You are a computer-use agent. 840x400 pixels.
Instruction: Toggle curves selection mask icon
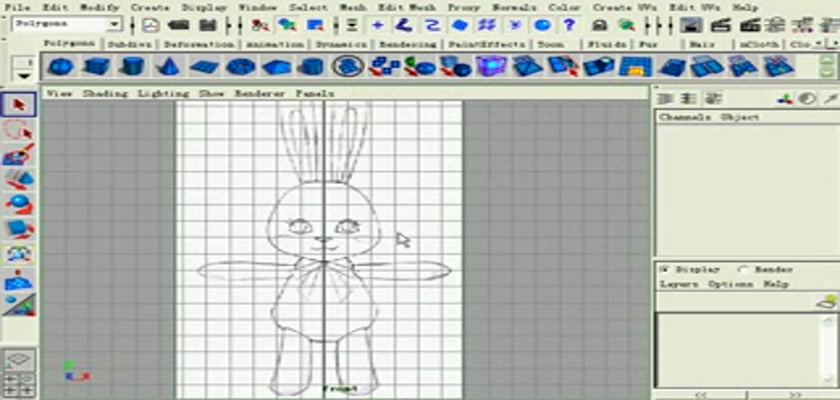[432, 25]
